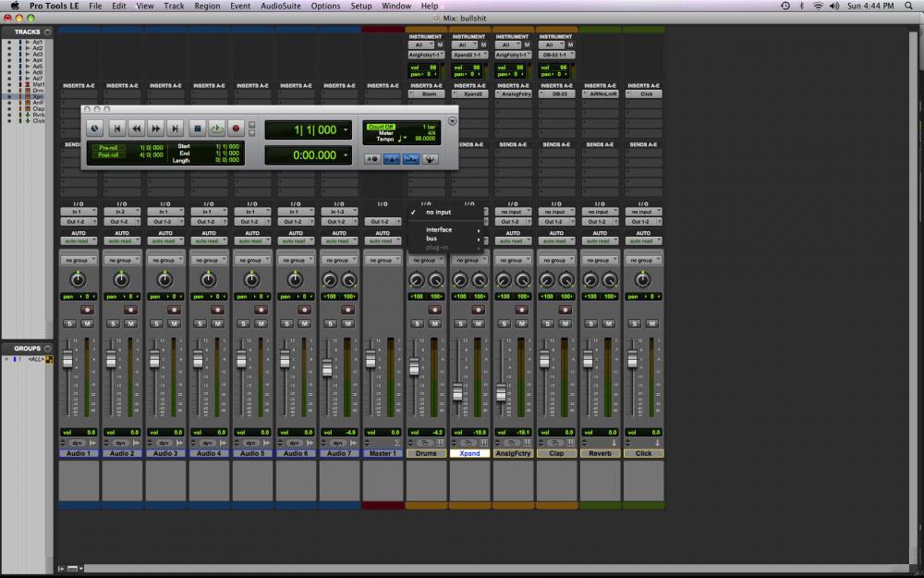This screenshot has height=578, width=924.
Task: Choose bus from the input popup menu
Action: tap(446, 239)
